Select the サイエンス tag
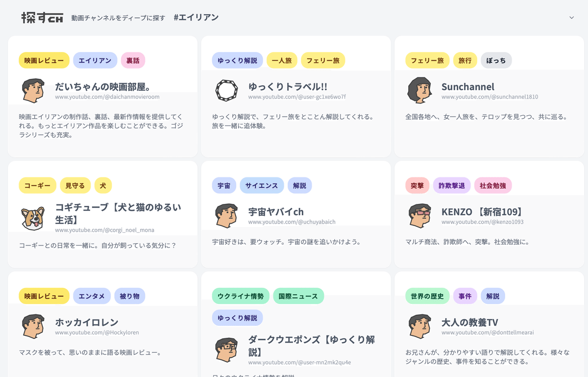Image resolution: width=588 pixels, height=377 pixels. [262, 185]
